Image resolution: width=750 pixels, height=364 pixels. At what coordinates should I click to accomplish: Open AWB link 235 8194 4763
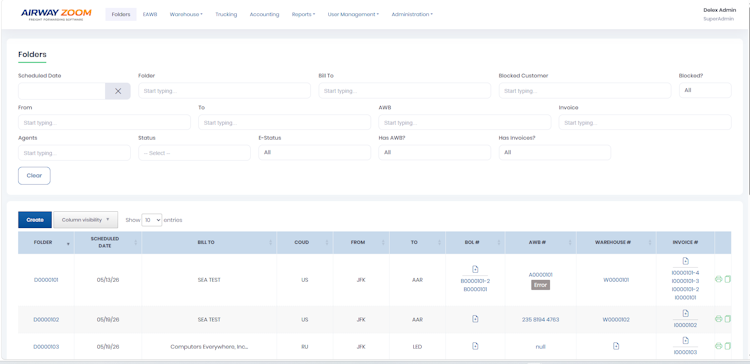click(540, 320)
